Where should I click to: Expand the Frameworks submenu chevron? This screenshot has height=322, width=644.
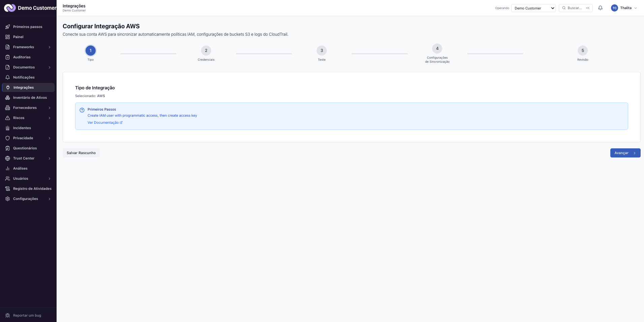[x=50, y=47]
